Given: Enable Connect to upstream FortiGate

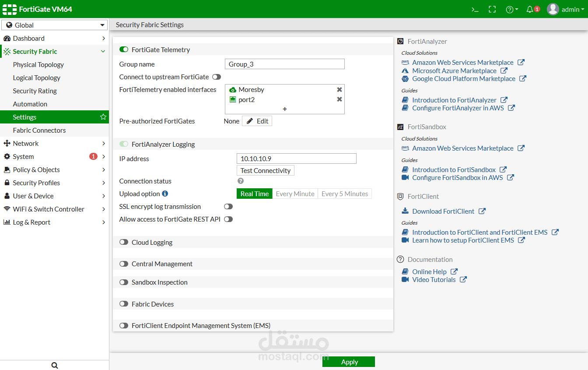Looking at the screenshot, I should [x=216, y=77].
